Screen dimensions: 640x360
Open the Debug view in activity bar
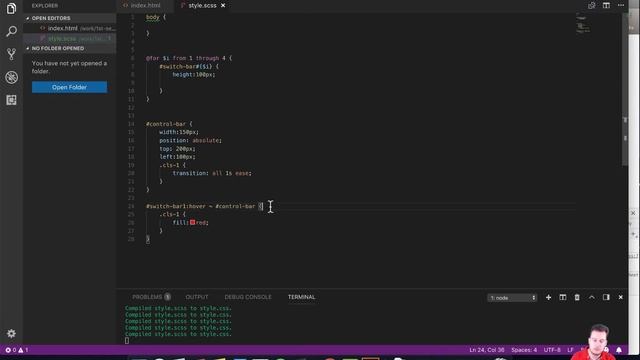click(11, 77)
